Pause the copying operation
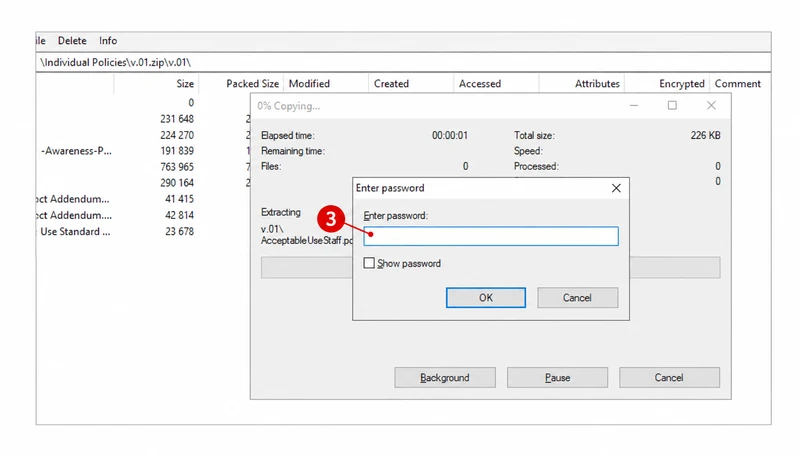This screenshot has height=457, width=800. (557, 377)
